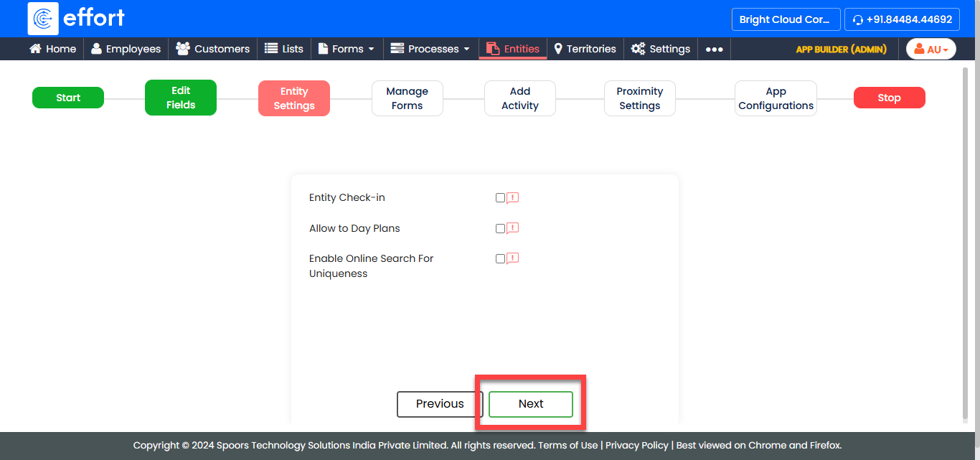
Task: Click the Settings gears icon
Action: click(638, 49)
